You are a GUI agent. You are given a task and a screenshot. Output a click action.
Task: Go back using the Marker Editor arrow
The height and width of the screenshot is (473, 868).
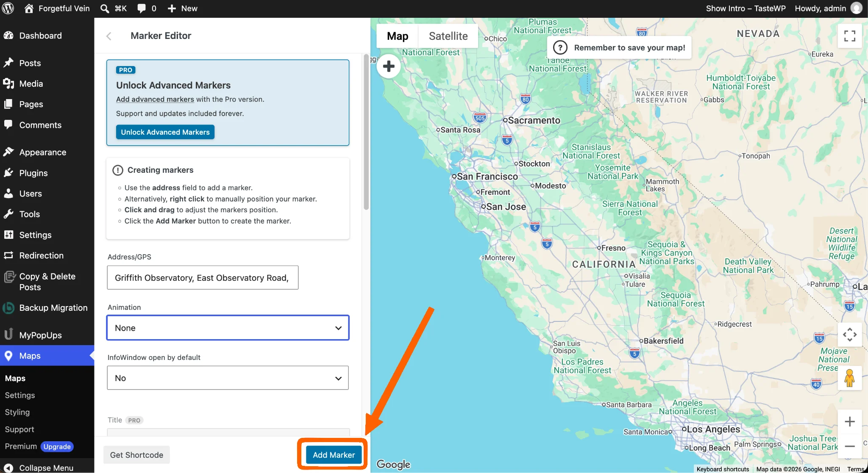tap(109, 36)
